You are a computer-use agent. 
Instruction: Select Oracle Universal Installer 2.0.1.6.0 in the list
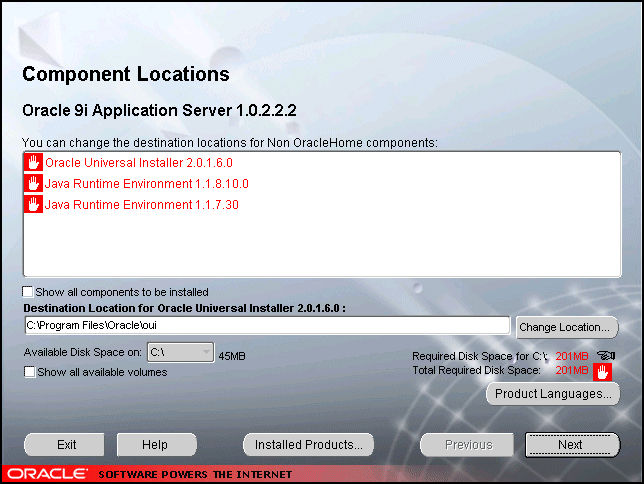click(x=139, y=163)
